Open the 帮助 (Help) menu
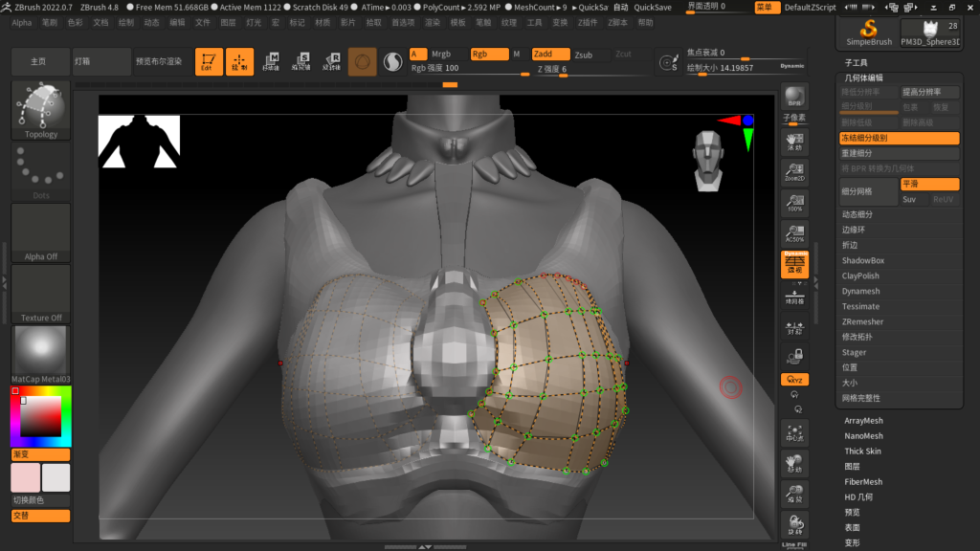Screen dimensions: 980x551 click(x=646, y=23)
